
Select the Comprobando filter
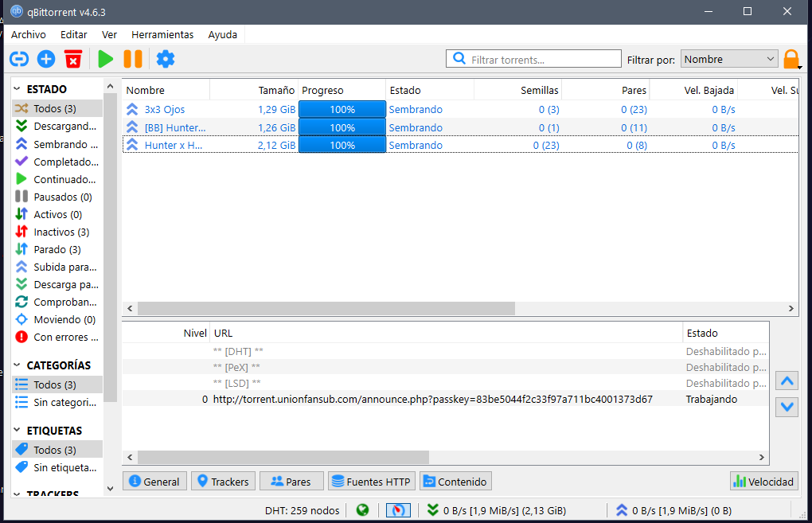57,302
